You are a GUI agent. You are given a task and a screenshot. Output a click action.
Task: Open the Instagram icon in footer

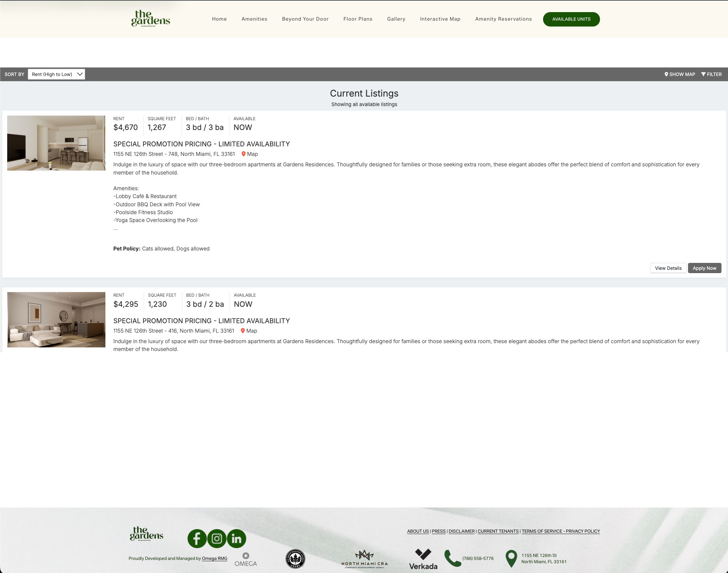pos(217,538)
